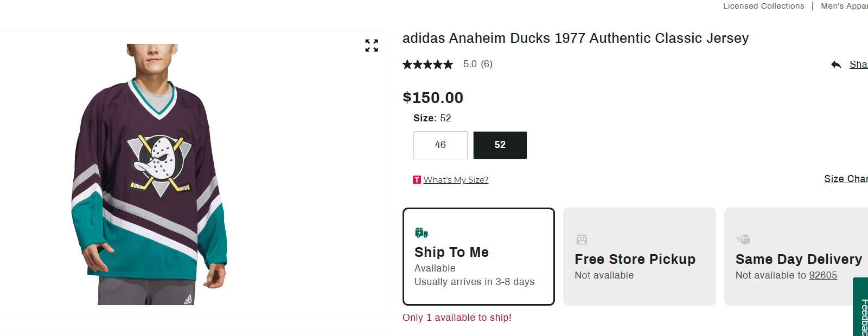Change the 92605 zip code

(822, 275)
